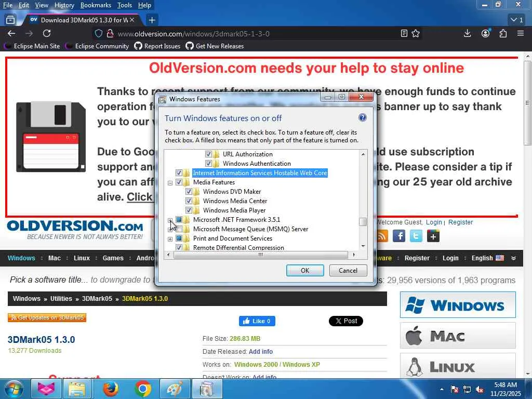Toggle reader view icon in address bar

404,33
